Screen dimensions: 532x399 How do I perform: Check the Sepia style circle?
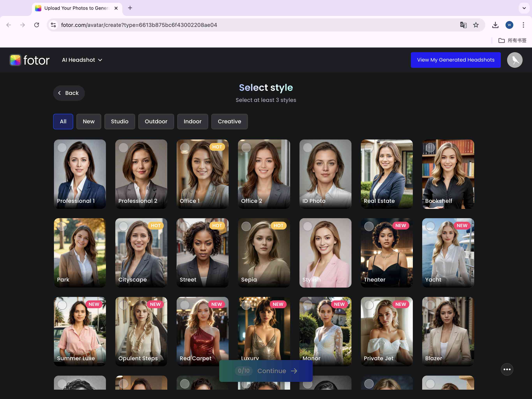pyautogui.click(x=246, y=226)
